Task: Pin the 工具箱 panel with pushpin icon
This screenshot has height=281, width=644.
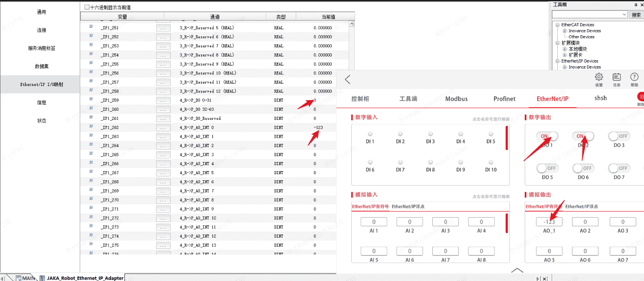Action: click(x=635, y=4)
